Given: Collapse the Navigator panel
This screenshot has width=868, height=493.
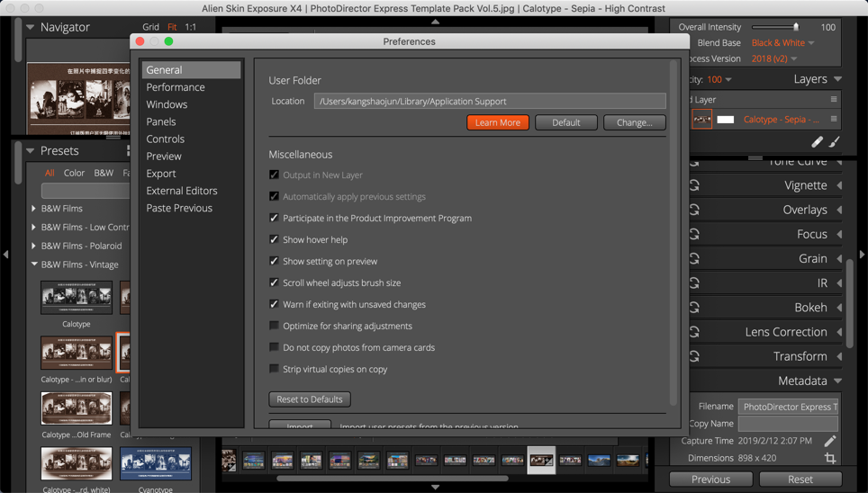Looking at the screenshot, I should [30, 27].
